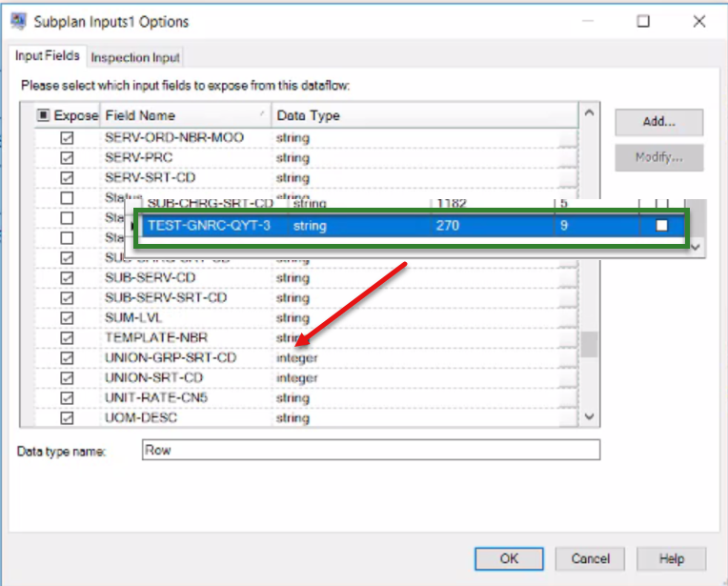Tick the checkbox in TEST-GNRC-QYT-3 row
This screenshot has height=586, width=728.
coord(661,225)
